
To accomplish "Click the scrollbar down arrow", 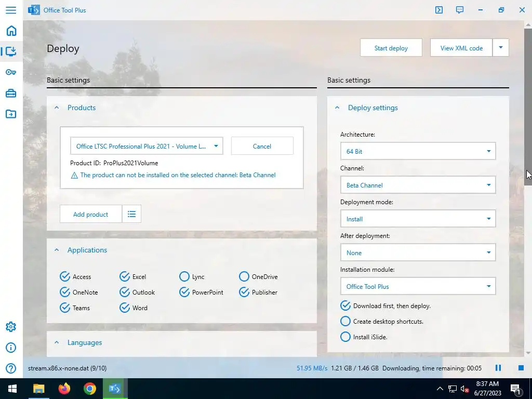I will [x=528, y=353].
